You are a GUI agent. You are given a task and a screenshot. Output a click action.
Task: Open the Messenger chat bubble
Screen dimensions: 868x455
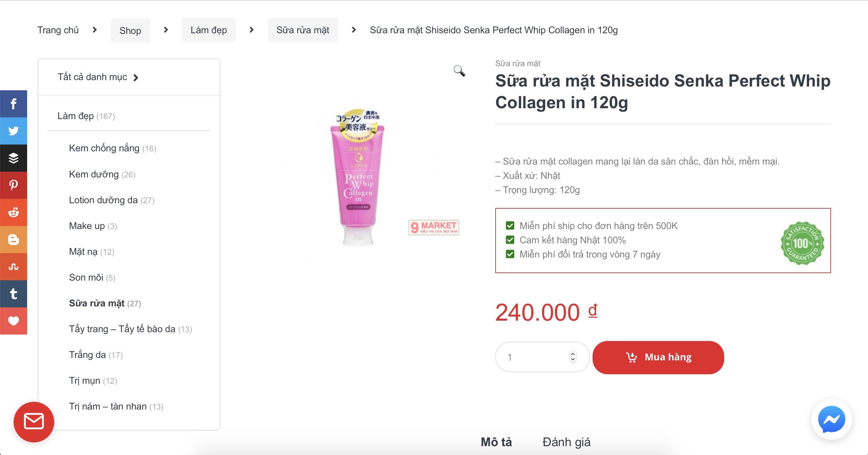click(831, 419)
